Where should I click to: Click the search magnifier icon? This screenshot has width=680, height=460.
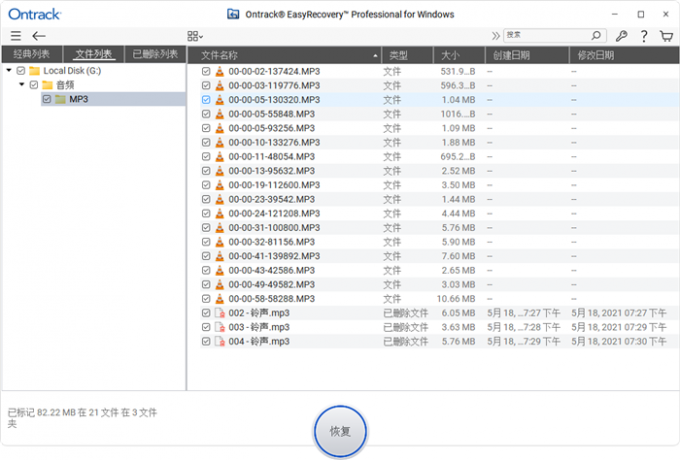click(595, 36)
